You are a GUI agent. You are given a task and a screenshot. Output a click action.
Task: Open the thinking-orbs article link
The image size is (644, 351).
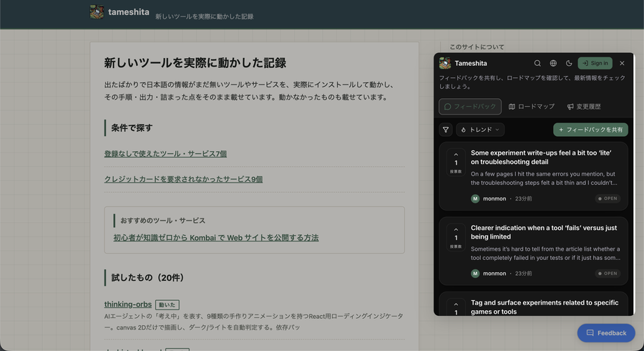128,304
